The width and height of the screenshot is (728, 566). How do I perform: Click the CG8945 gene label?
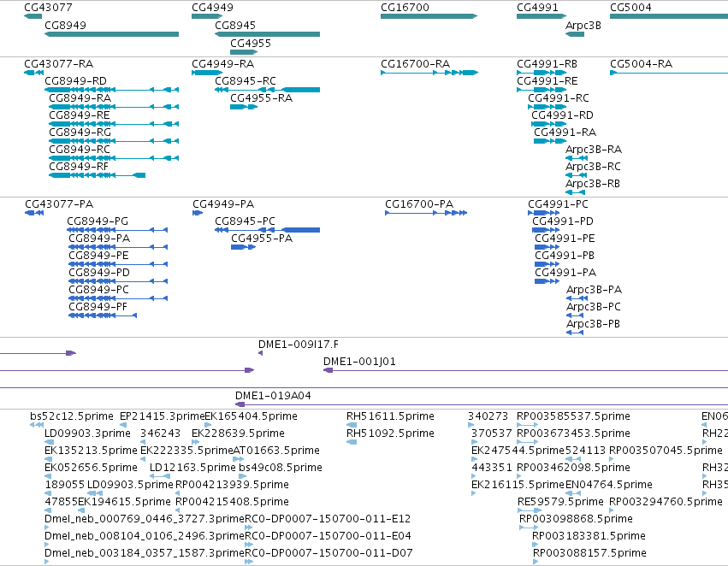pos(235,25)
